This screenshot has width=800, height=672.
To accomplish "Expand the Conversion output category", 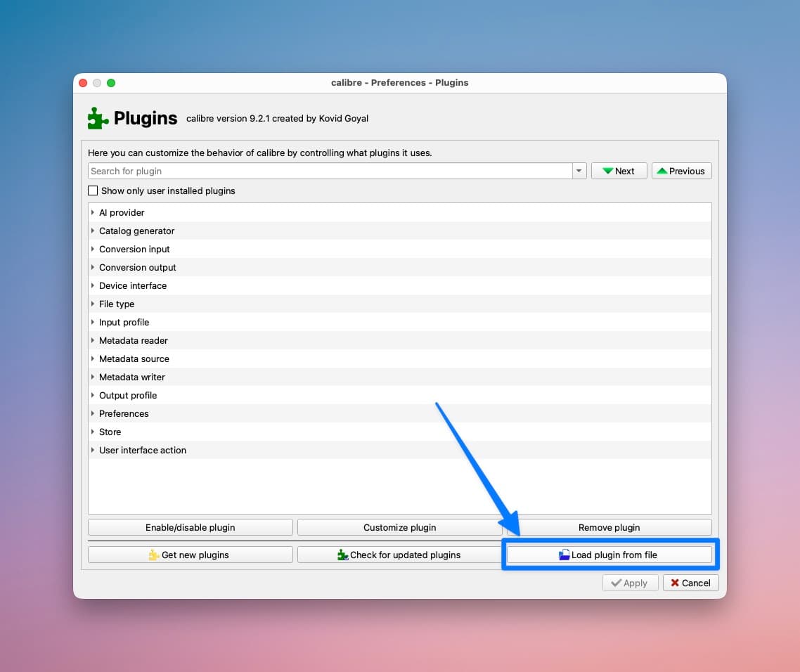I will coord(92,267).
